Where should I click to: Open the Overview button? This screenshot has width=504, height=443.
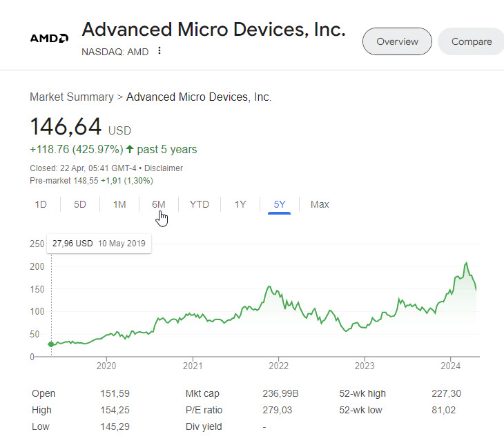click(x=397, y=41)
